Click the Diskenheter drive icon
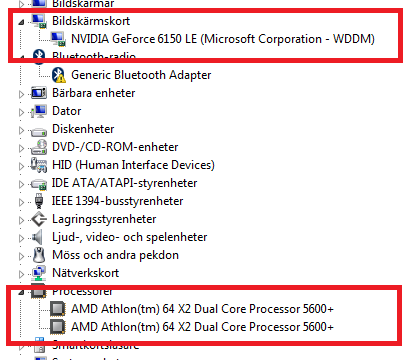 click(x=39, y=132)
